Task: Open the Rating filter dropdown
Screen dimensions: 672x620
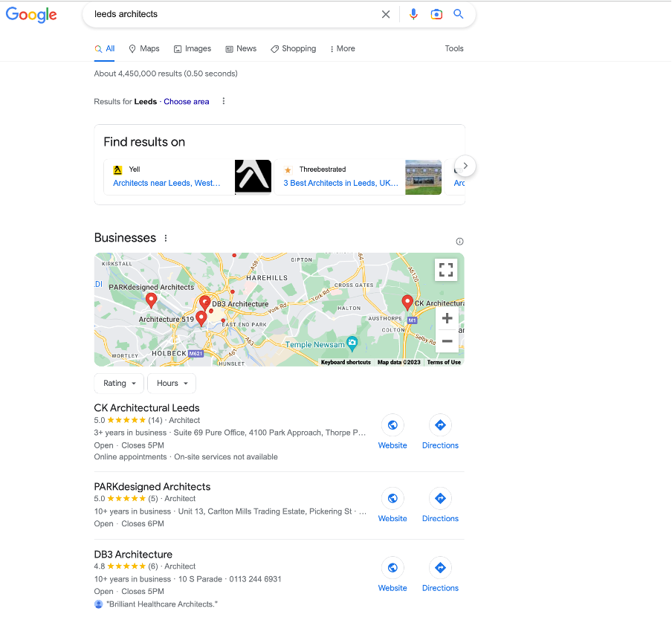Action: point(119,384)
